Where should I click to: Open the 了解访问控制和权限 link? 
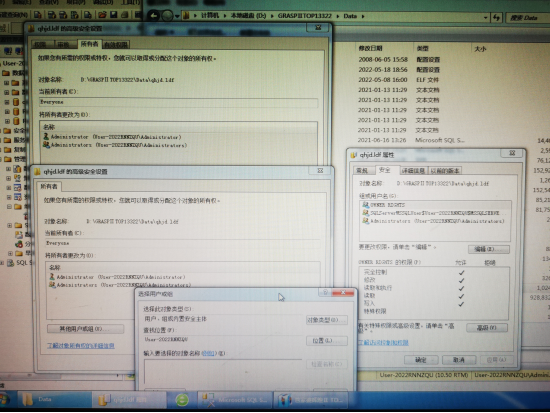coord(383,342)
